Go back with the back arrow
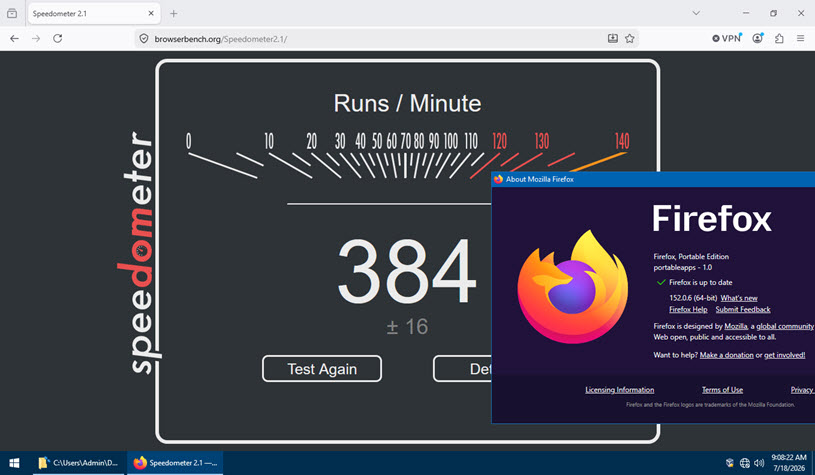Viewport: 815px width, 475px height. pyautogui.click(x=15, y=38)
